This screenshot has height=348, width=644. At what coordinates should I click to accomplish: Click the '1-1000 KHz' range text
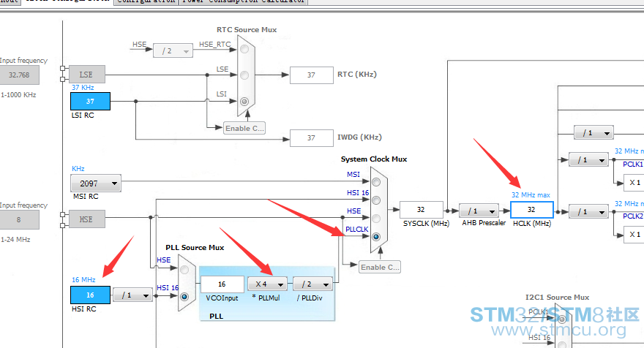pos(18,95)
